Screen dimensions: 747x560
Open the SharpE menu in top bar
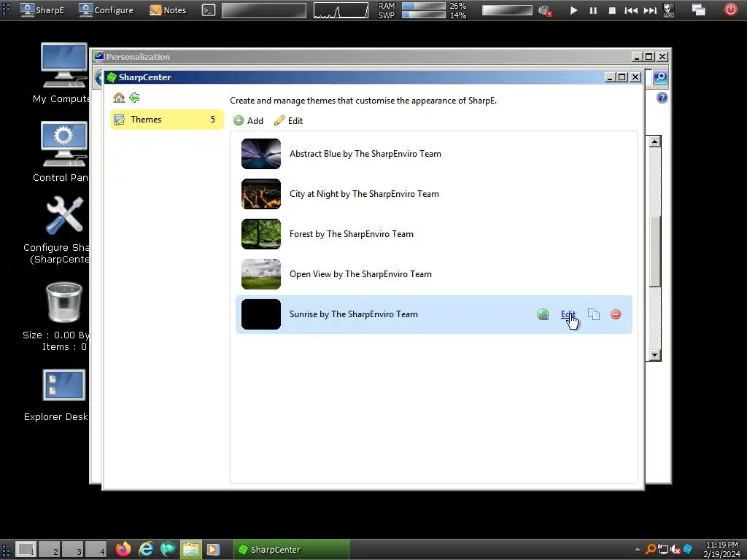[x=42, y=9]
